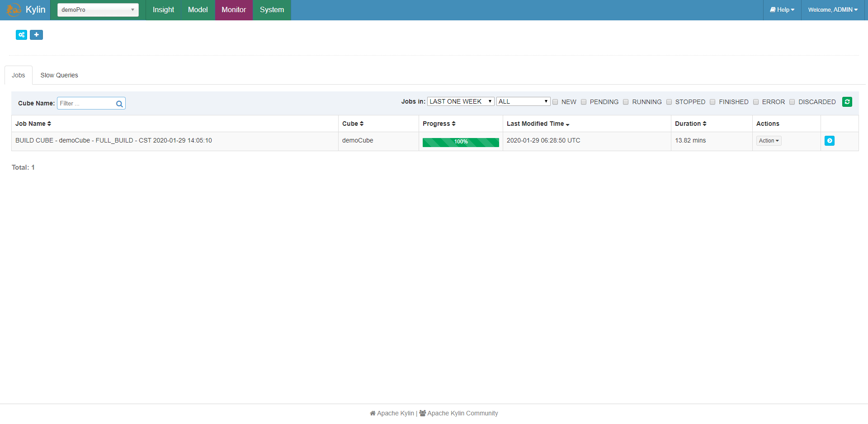
Task: Open job details with the blue arrow icon
Action: tap(830, 141)
